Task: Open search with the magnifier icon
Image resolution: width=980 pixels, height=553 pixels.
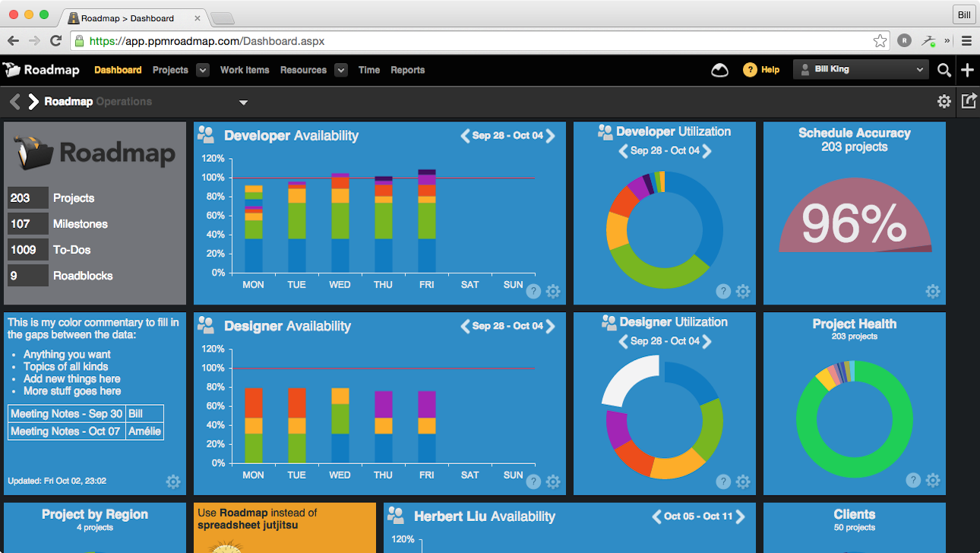Action: click(944, 70)
